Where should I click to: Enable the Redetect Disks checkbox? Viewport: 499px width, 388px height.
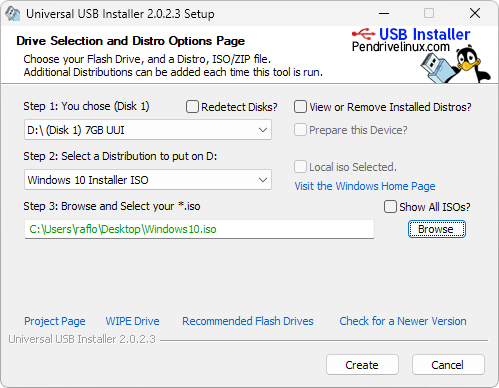pyautogui.click(x=192, y=107)
